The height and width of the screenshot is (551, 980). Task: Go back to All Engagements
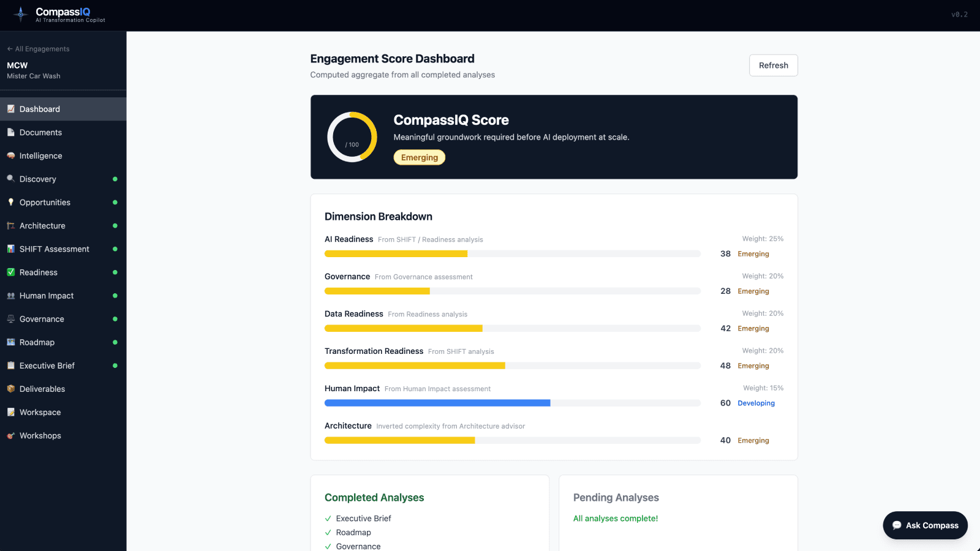click(x=38, y=49)
